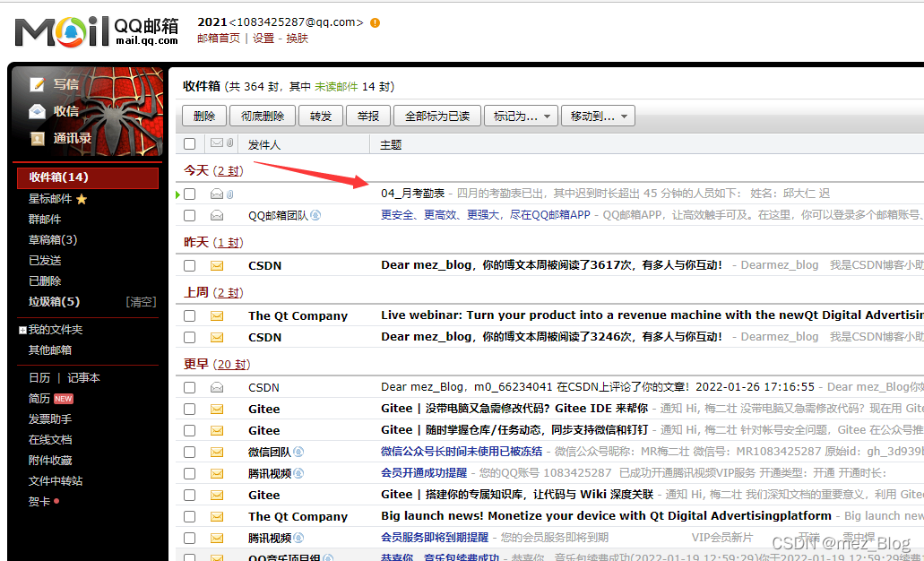The image size is (924, 561).
Task: Click the 换肤 link in the header
Action: click(x=297, y=39)
